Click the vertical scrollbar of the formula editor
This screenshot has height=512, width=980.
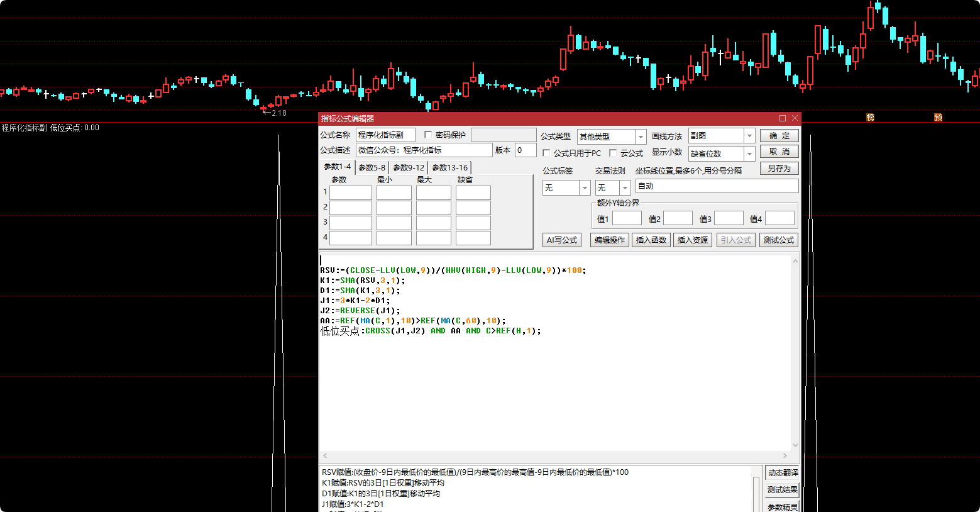point(795,352)
